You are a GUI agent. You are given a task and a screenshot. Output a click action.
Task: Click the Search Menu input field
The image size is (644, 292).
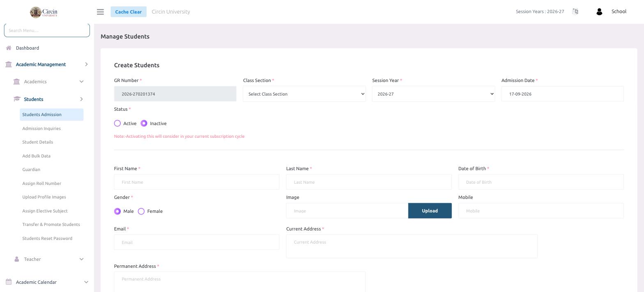pyautogui.click(x=47, y=30)
